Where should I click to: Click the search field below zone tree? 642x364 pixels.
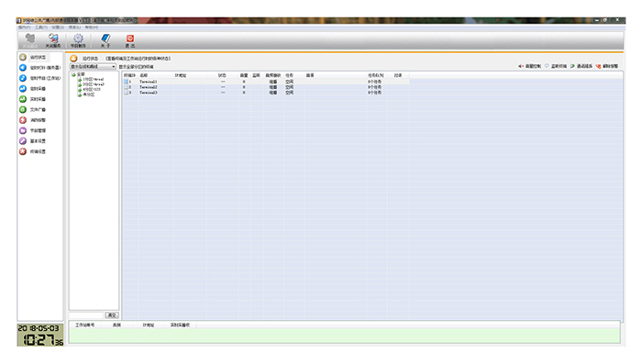[86, 314]
